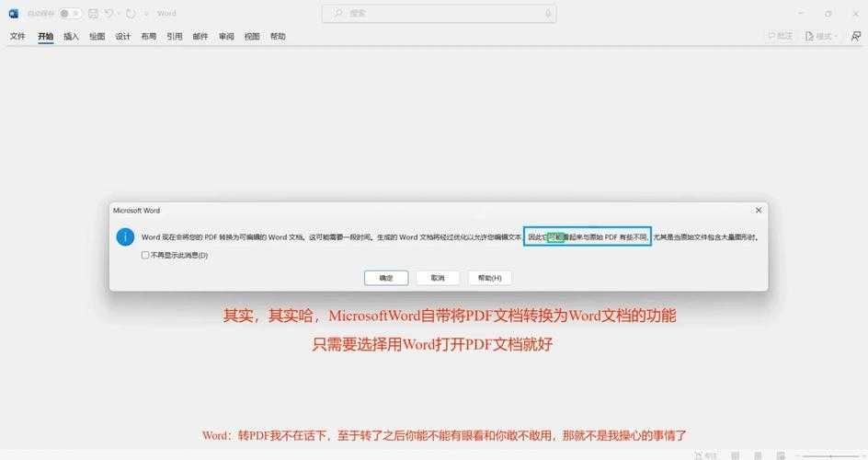
Task: Click the Redo icon in quick access toolbar
Action: (131, 14)
